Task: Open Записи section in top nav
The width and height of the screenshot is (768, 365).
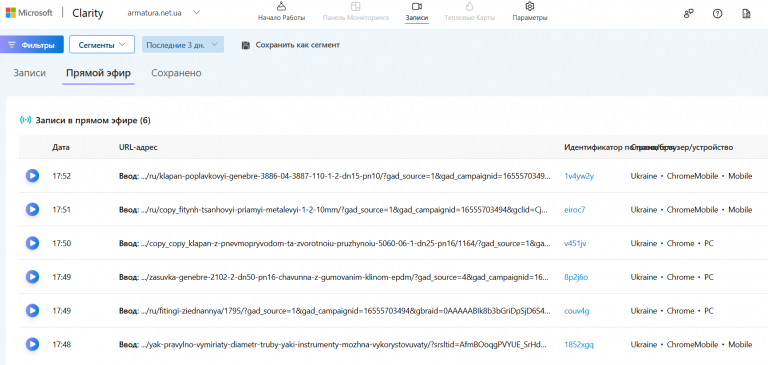Action: pyautogui.click(x=417, y=12)
